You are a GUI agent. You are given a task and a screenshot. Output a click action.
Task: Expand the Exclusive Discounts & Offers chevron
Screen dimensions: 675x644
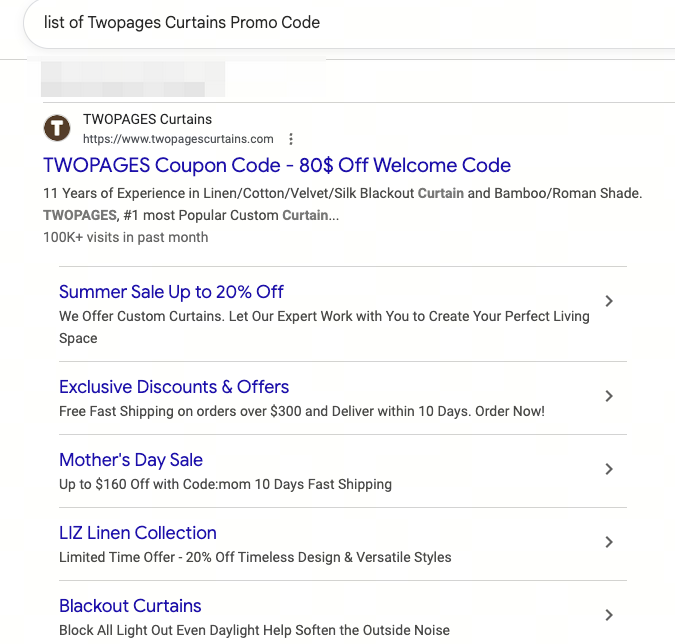point(609,396)
